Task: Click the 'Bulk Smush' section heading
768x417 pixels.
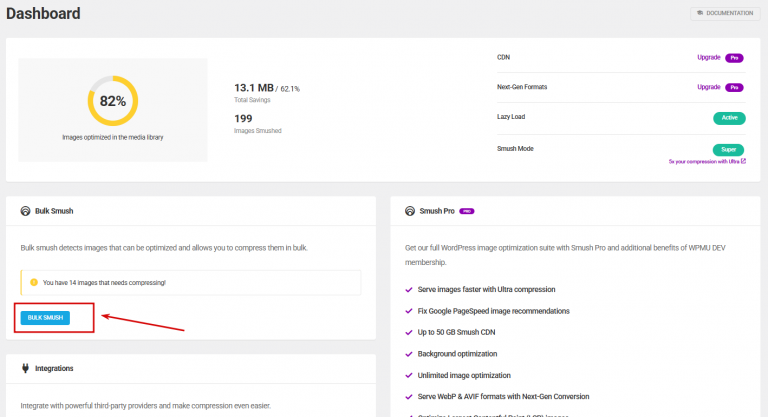Action: pos(54,211)
